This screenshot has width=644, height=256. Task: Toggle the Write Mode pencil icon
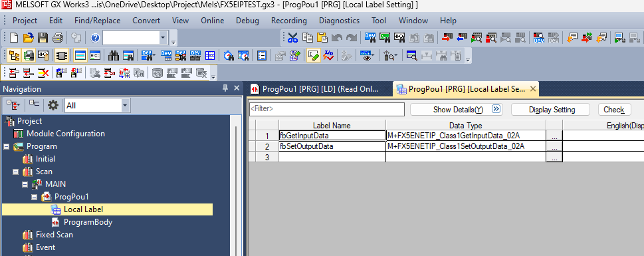coord(314,55)
